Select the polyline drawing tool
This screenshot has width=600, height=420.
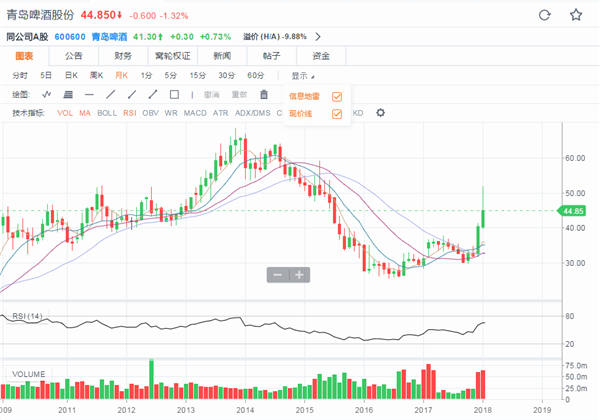coord(46,94)
